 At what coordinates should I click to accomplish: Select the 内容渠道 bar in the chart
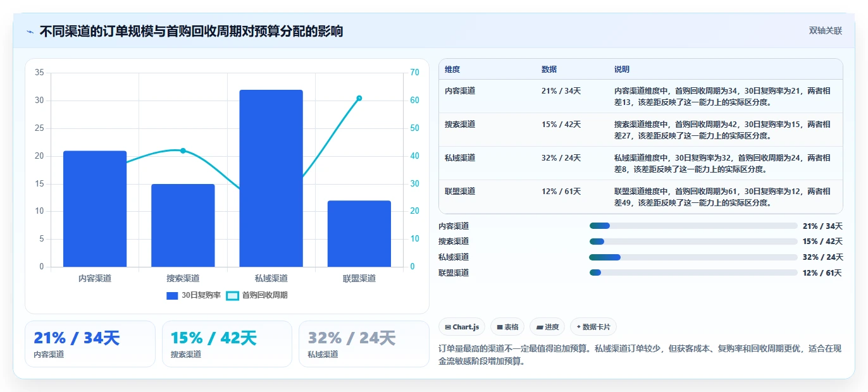95,209
